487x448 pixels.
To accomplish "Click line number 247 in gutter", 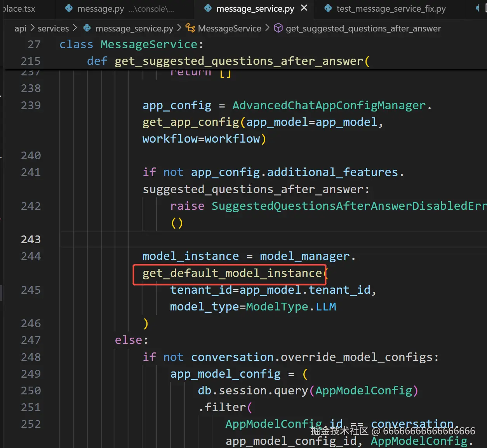I will pos(31,340).
